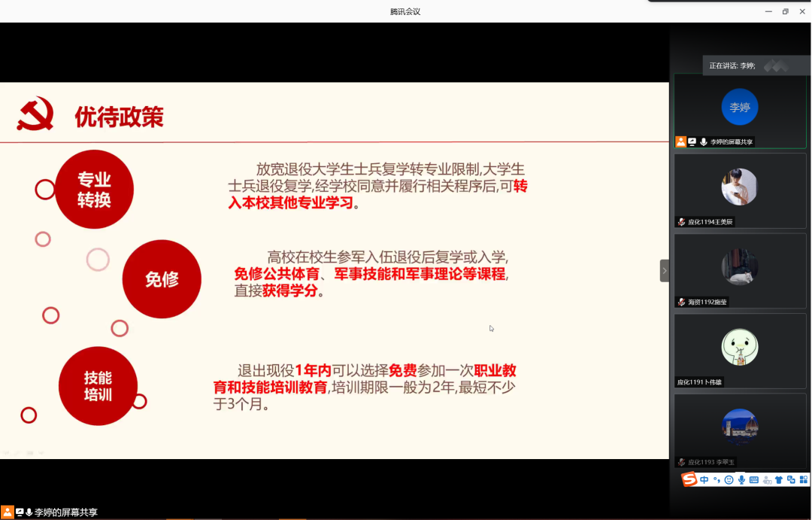Select participant 应化1194王美辰 video tile
The width and height of the screenshot is (812, 520).
740,187
